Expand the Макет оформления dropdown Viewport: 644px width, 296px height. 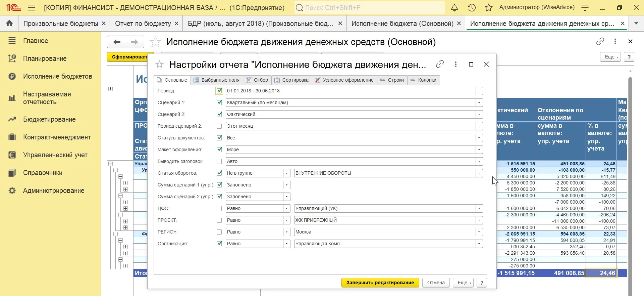(479, 150)
